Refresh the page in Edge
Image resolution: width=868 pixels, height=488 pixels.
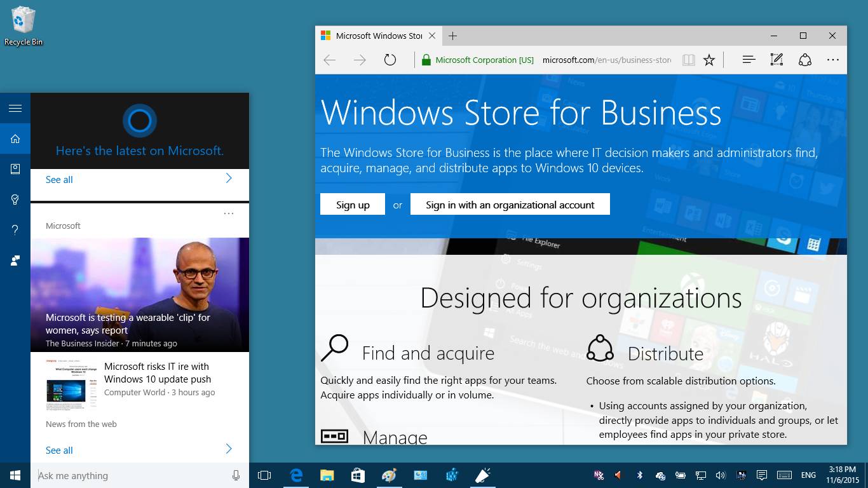pyautogui.click(x=390, y=60)
